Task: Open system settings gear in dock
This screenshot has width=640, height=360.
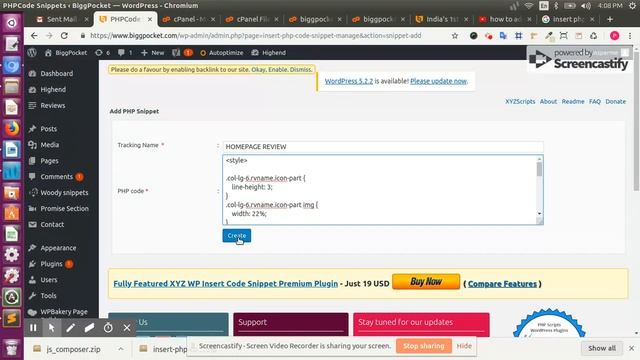Action: click(11, 255)
